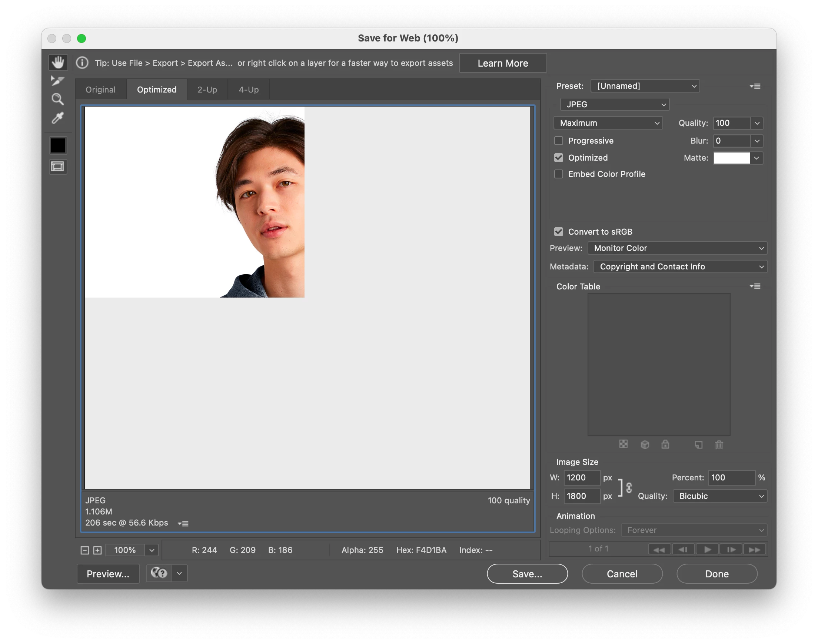Screen dimensions: 818x644
Task: Switch to the 2-Up tab
Action: 207,90
